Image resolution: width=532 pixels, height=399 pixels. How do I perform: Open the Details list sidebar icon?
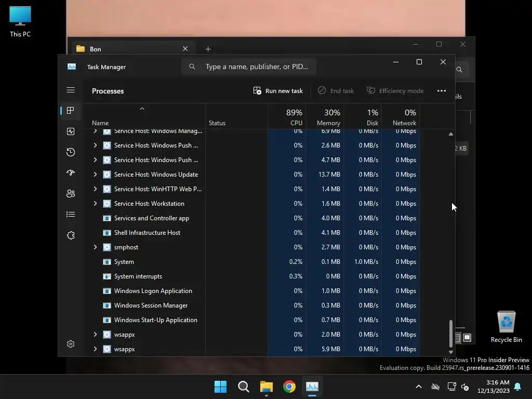(x=71, y=215)
